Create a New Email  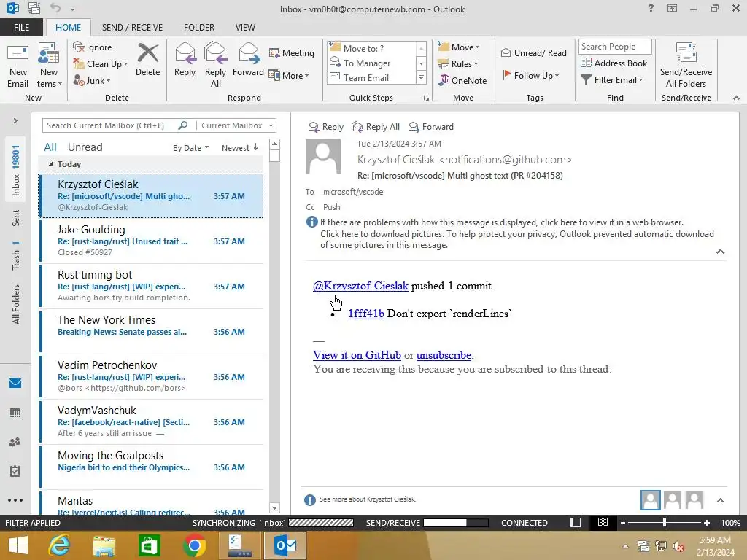pos(18,66)
